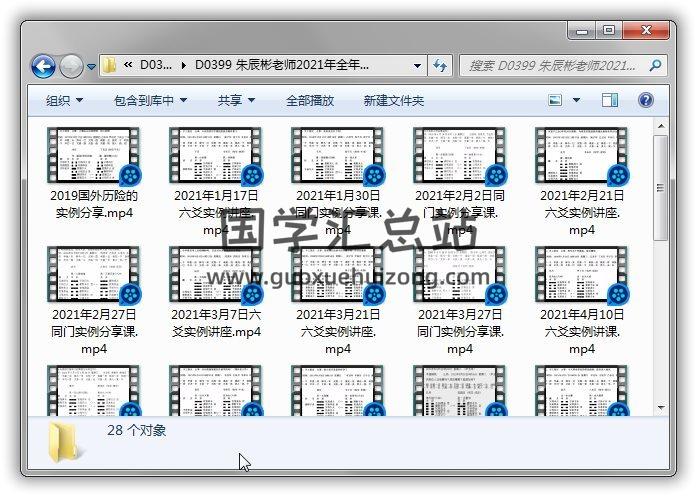Click the folder icon in address bar

(x=109, y=65)
